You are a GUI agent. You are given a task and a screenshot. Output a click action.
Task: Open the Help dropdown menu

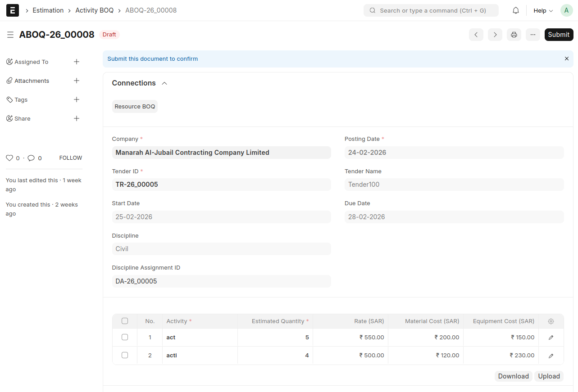click(543, 10)
